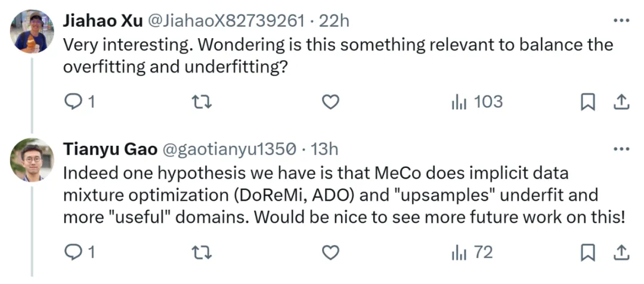View analytics for Jiahao Xu's tweet
The width and height of the screenshot is (644, 284).
pos(459,102)
